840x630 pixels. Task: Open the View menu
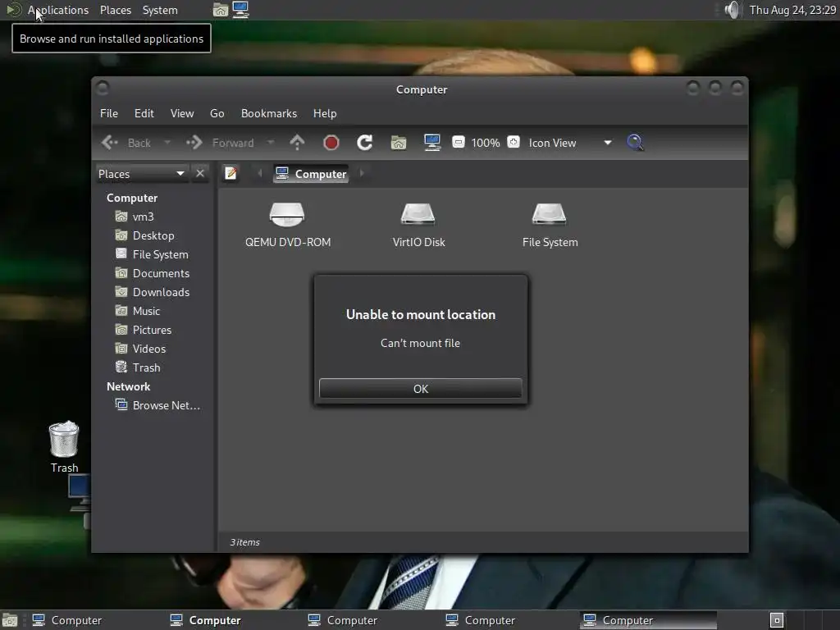[182, 113]
